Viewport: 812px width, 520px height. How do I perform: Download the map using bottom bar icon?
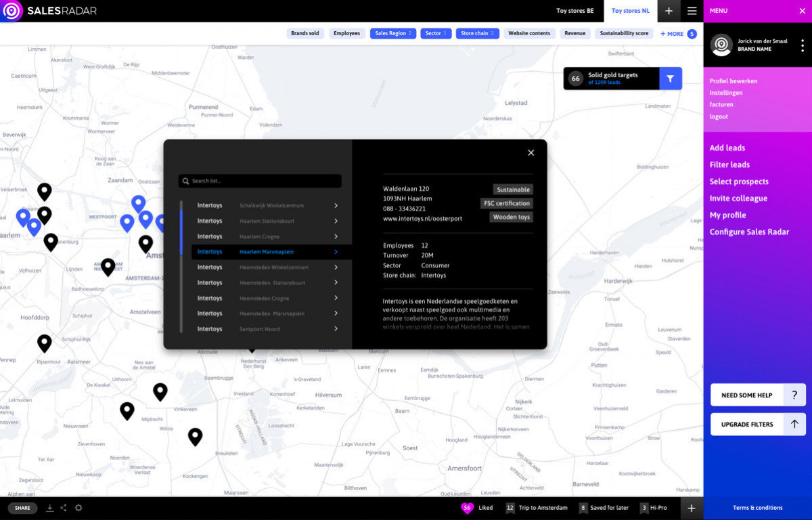(x=49, y=508)
